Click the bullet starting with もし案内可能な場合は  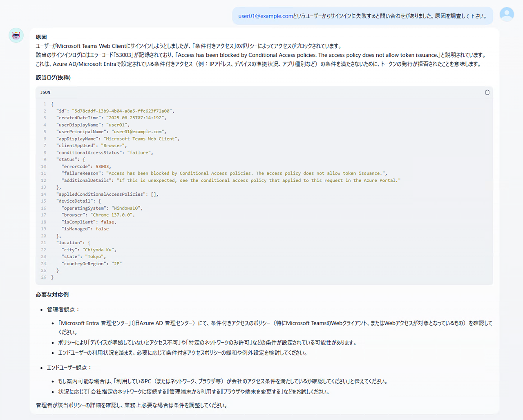click(223, 381)
